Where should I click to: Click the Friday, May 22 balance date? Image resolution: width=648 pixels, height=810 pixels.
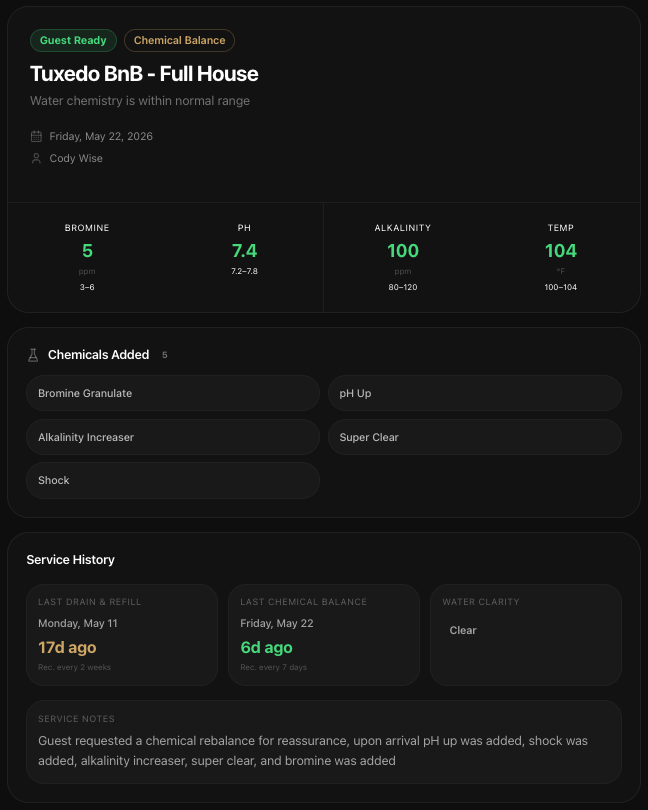[277, 624]
